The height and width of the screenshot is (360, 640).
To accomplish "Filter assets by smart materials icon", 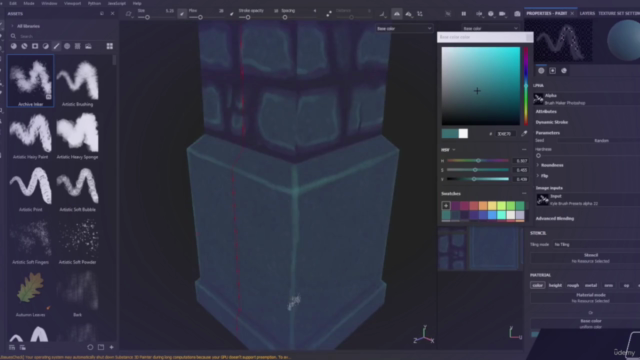I will point(24,46).
